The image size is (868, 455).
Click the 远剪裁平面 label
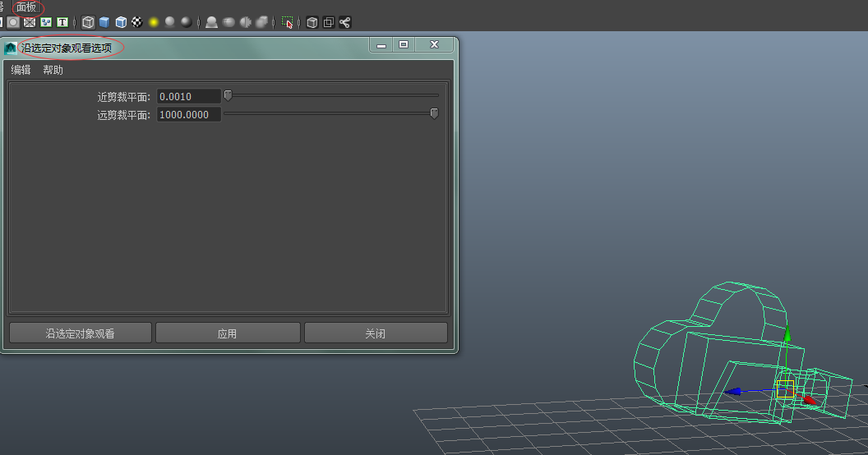(x=123, y=115)
